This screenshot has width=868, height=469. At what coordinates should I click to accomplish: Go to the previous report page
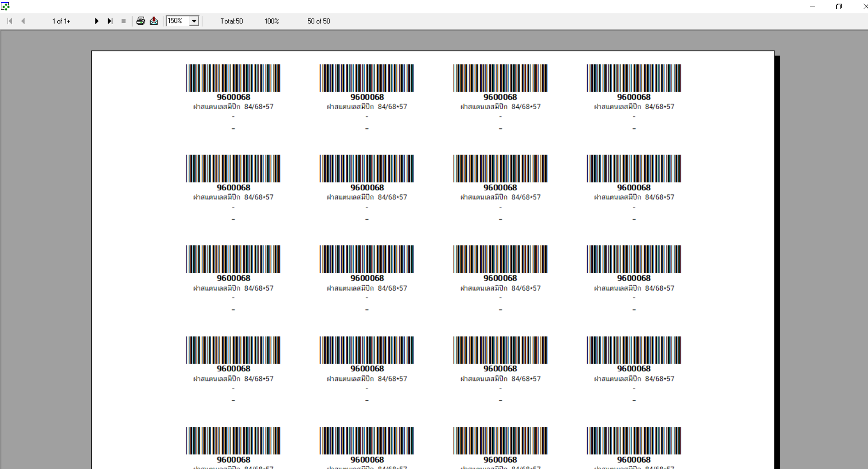[23, 21]
